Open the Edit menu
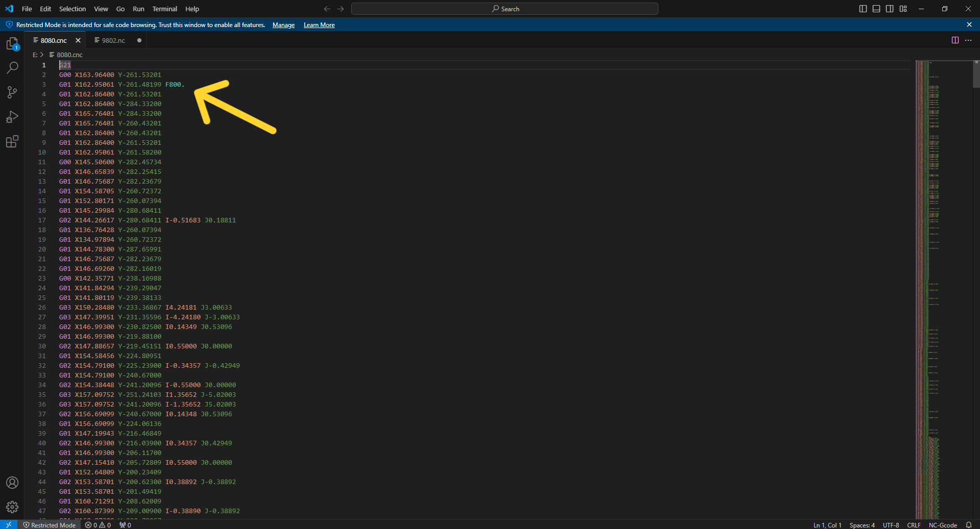The width and height of the screenshot is (980, 529). point(45,9)
